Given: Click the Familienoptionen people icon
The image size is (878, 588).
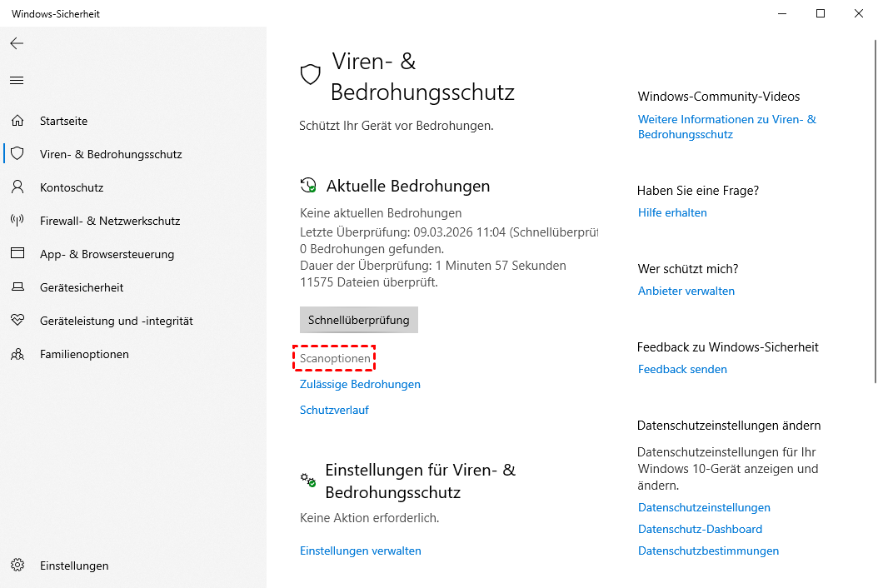Looking at the screenshot, I should (x=17, y=354).
